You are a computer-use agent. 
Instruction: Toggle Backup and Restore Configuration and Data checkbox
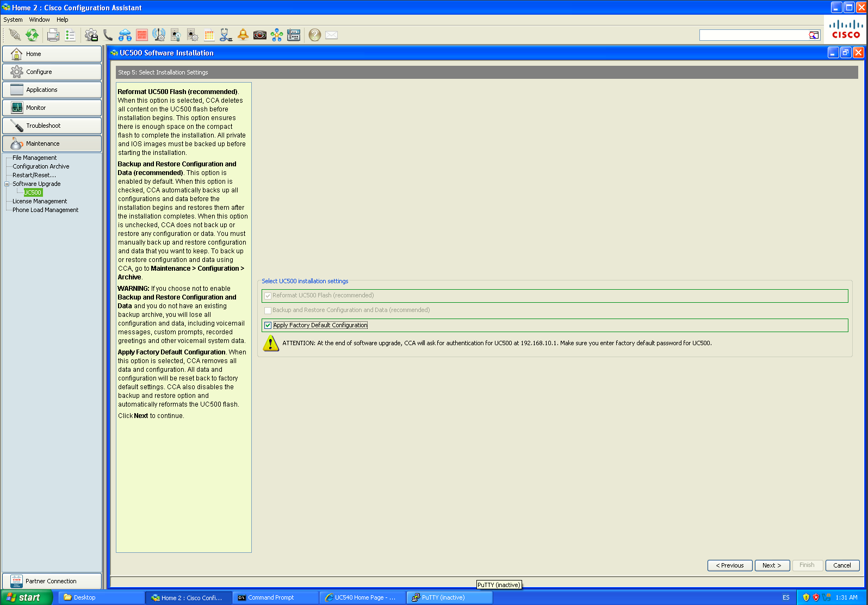(268, 310)
